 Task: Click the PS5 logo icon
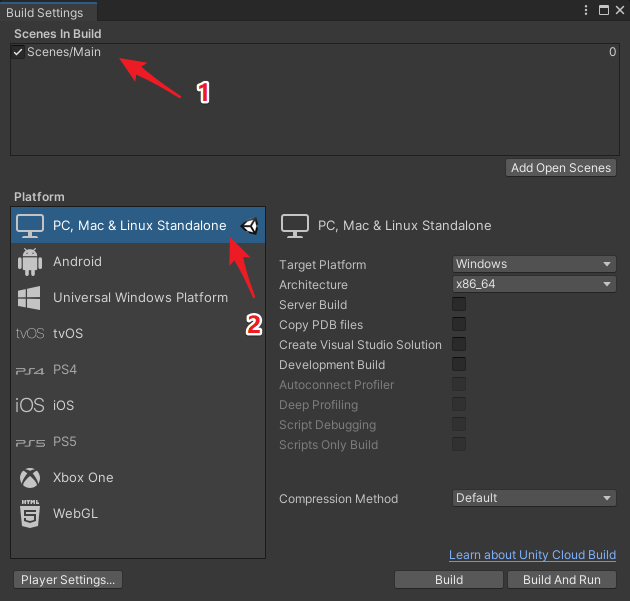(30, 443)
